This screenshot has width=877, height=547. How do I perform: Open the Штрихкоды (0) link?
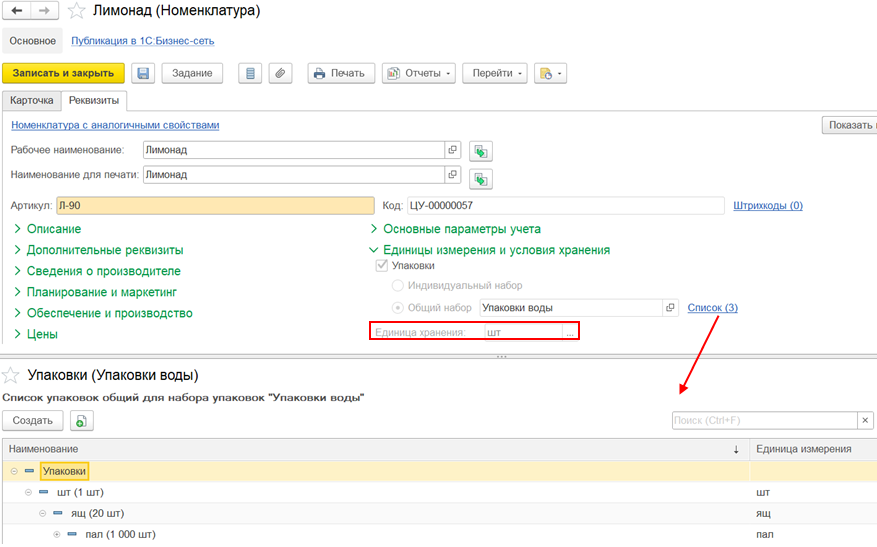pos(767,206)
